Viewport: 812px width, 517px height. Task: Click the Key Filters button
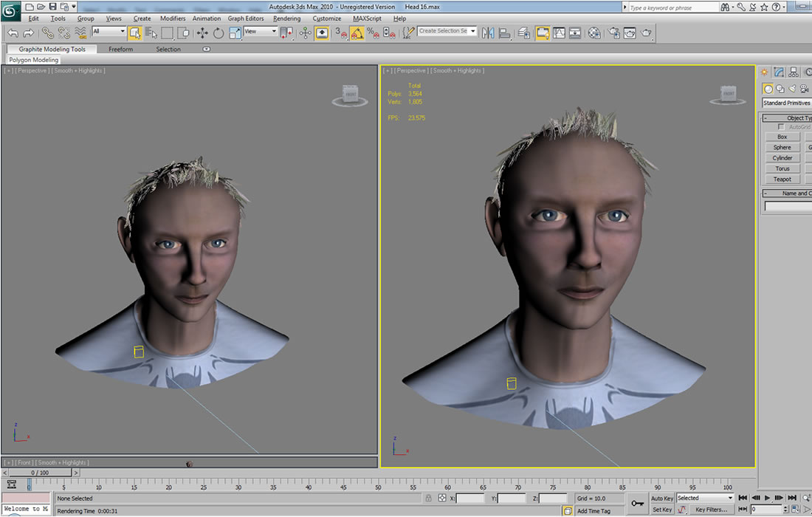tap(711, 510)
